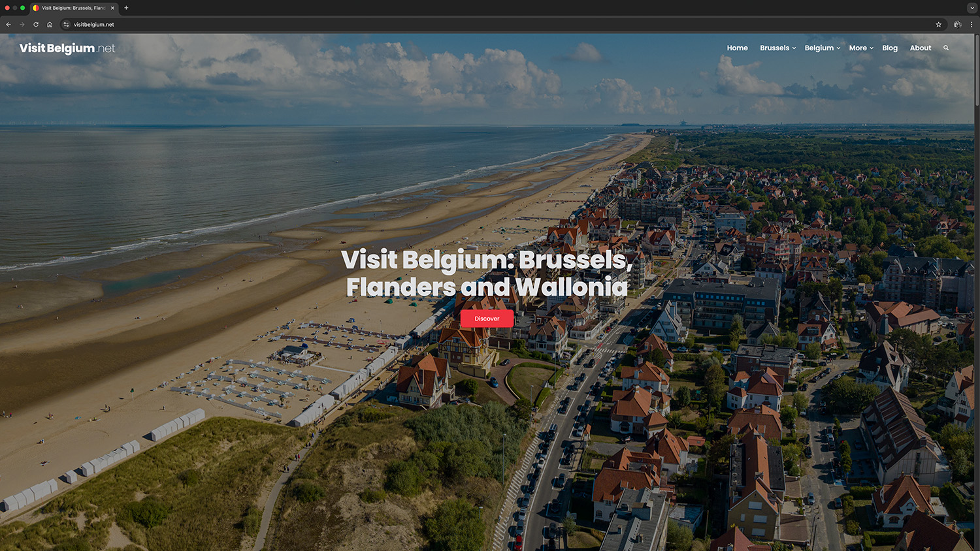This screenshot has height=551, width=980.
Task: Click the red Discover button
Action: (x=487, y=319)
